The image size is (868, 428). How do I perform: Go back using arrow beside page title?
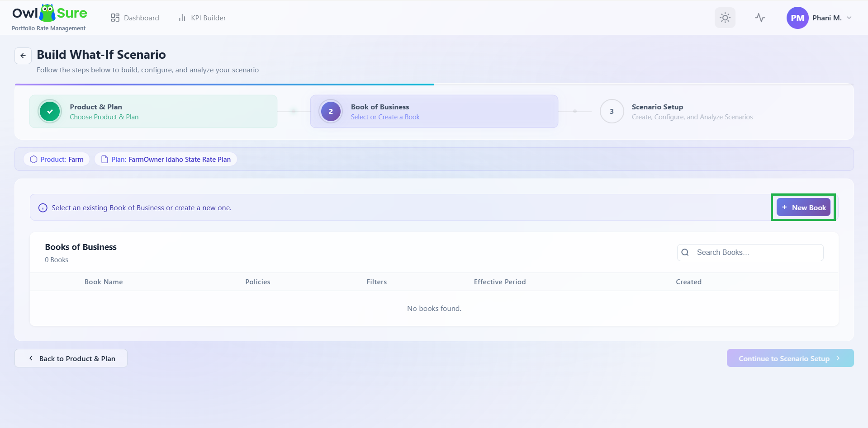[x=23, y=56]
